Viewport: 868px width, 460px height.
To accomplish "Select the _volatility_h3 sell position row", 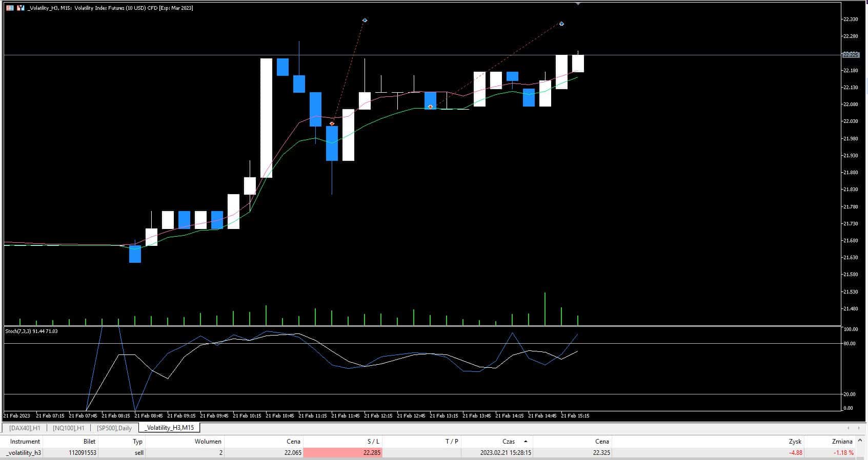I will pyautogui.click(x=154, y=452).
